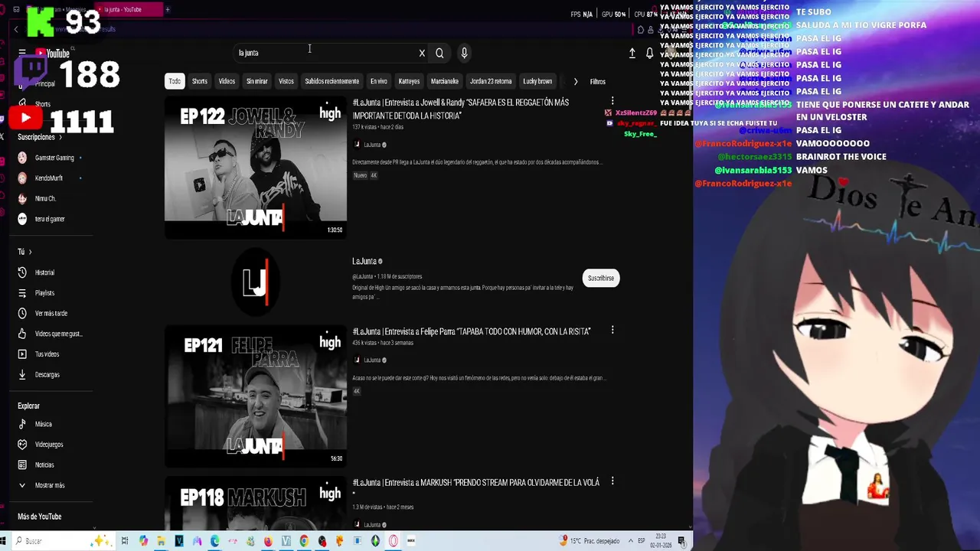This screenshot has height=551, width=980.
Task: Open the upload/create icon in the header
Action: 632,53
